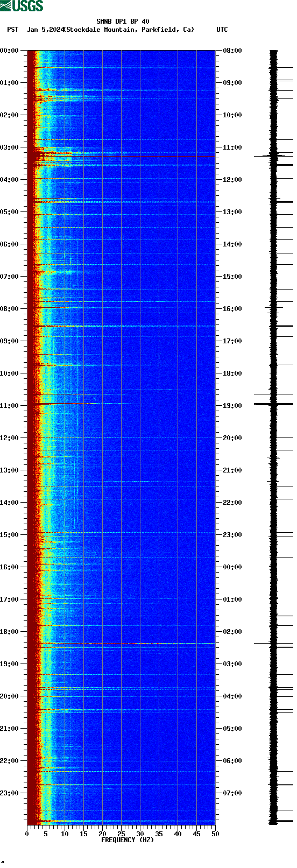Click the 06:00 label on UTC axis
Image resolution: width=297 pixels, height=868 pixels.
[232, 761]
